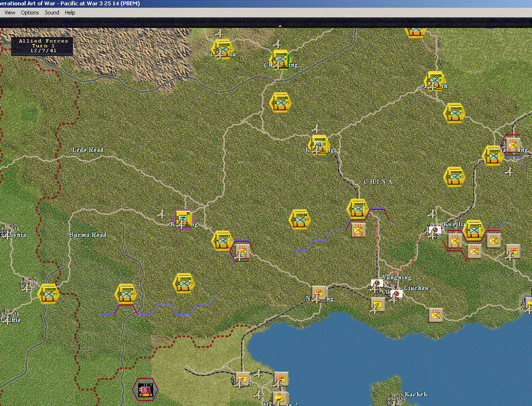This screenshot has height=406, width=532.
Task: Select the Japanese air unit at Hanoi rail junction
Action: 242,379
